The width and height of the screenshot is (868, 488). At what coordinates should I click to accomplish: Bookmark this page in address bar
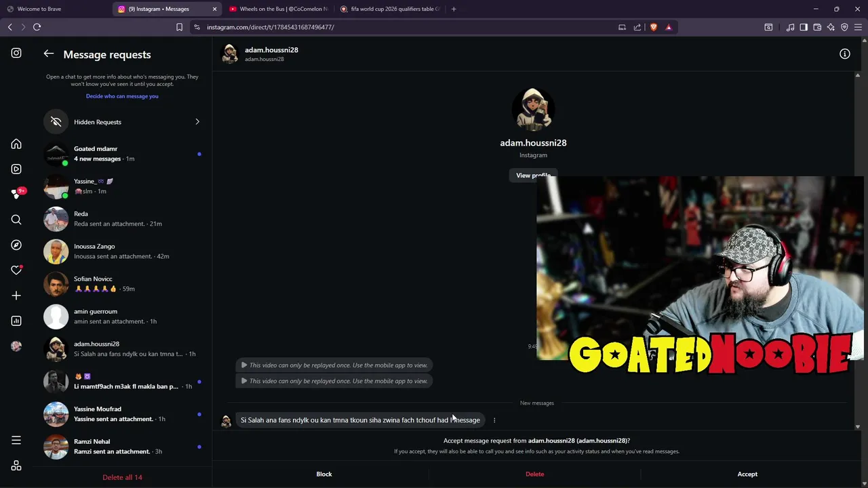tap(179, 27)
